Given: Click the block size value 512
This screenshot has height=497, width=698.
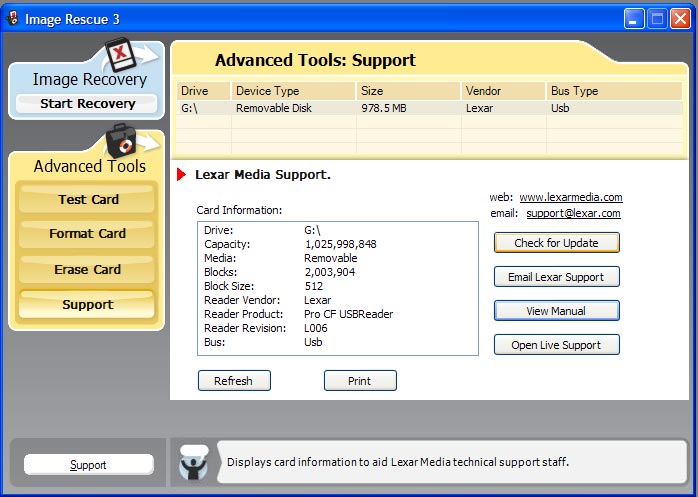Looking at the screenshot, I should point(314,286).
